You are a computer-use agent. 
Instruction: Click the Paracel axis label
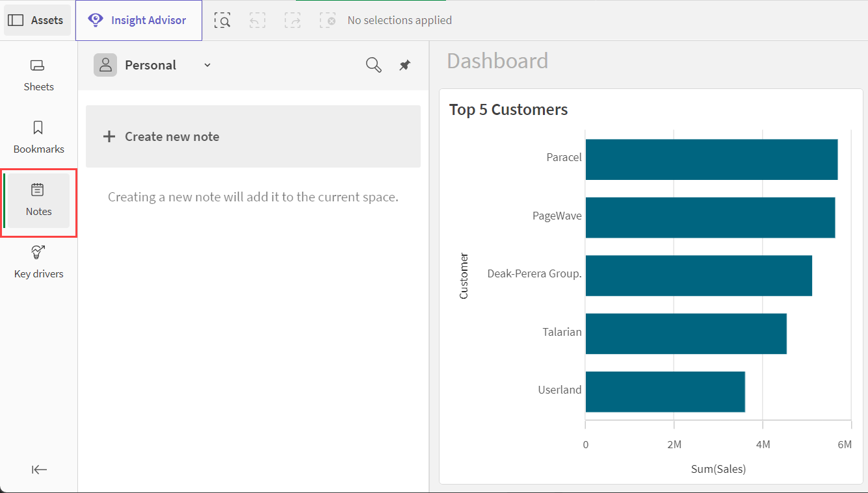point(564,157)
